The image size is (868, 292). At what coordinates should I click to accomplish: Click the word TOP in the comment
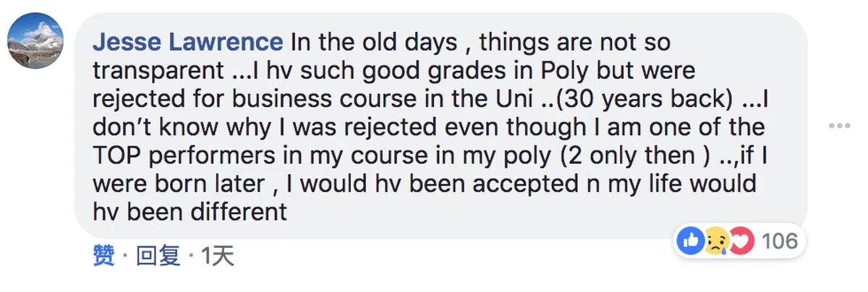pyautogui.click(x=119, y=155)
